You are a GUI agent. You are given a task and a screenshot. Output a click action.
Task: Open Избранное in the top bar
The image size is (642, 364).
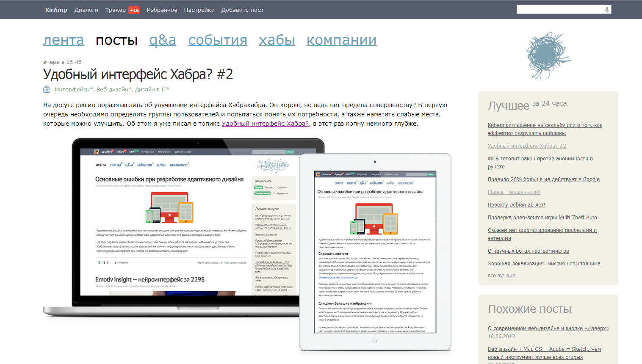[x=162, y=10]
